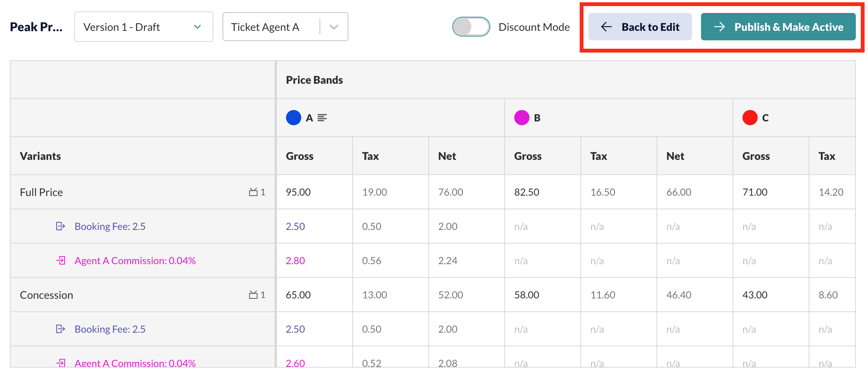The width and height of the screenshot is (868, 373).
Task: Select the Concession band A gross 65.00
Action: 298,295
